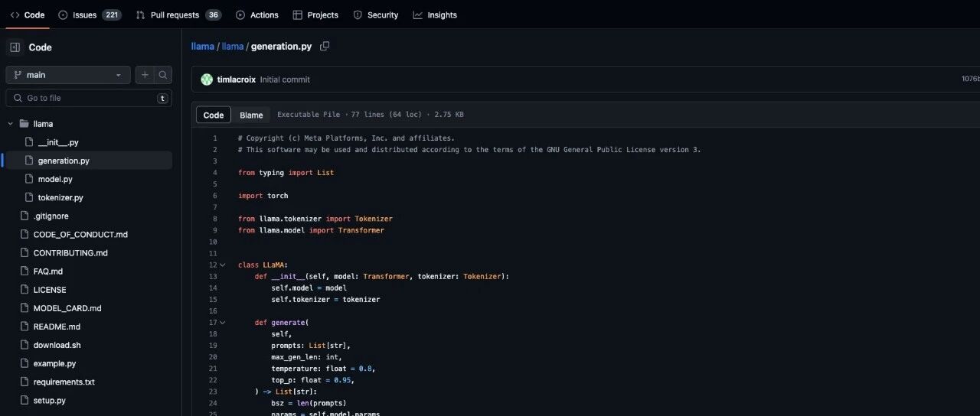Click first llama breadcrumb link
Image resolution: width=980 pixels, height=416 pixels.
[202, 47]
